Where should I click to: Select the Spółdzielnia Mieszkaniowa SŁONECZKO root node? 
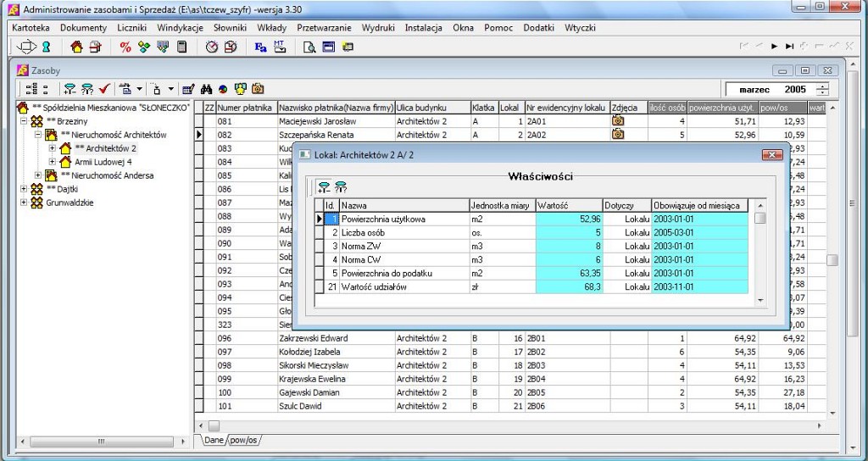(x=111, y=108)
